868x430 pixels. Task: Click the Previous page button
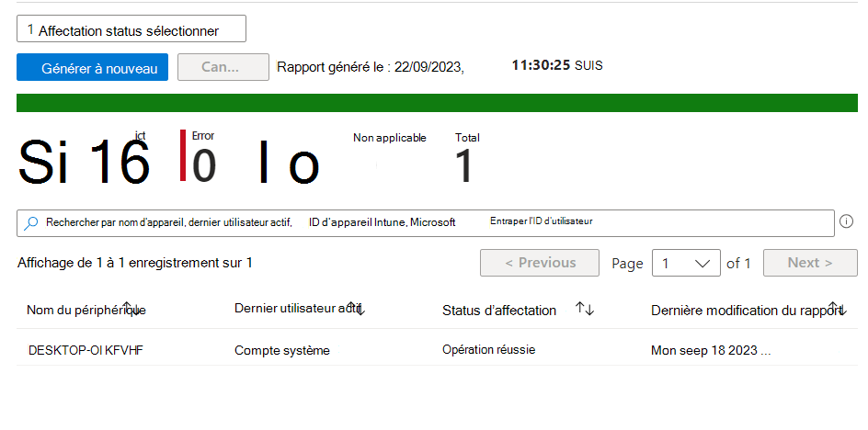point(540,263)
